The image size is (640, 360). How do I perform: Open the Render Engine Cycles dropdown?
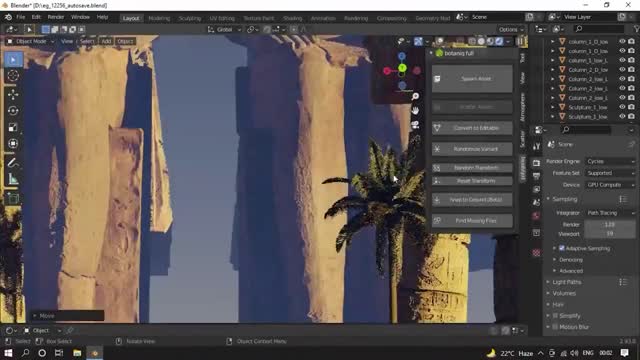pyautogui.click(x=610, y=162)
